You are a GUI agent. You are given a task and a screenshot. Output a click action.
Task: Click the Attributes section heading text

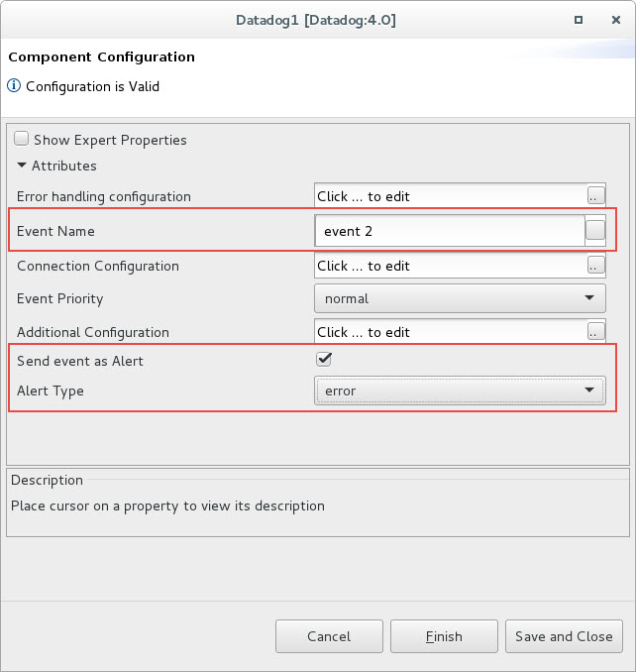click(x=64, y=166)
